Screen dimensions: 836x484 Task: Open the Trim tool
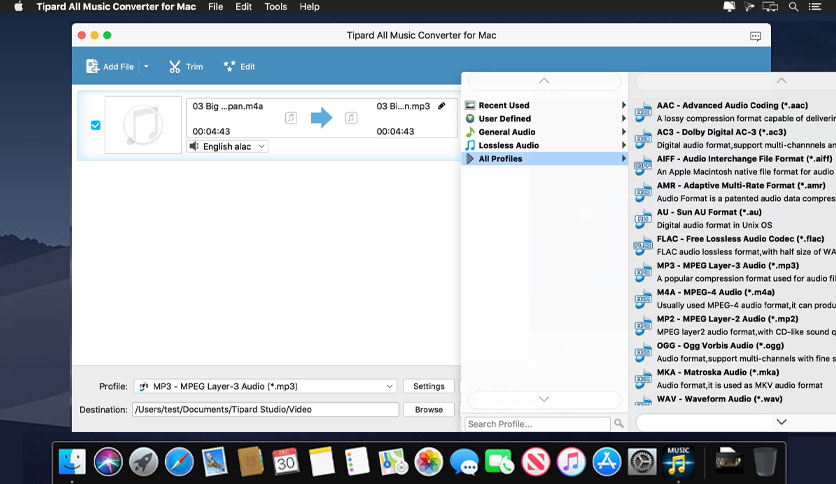coord(186,67)
